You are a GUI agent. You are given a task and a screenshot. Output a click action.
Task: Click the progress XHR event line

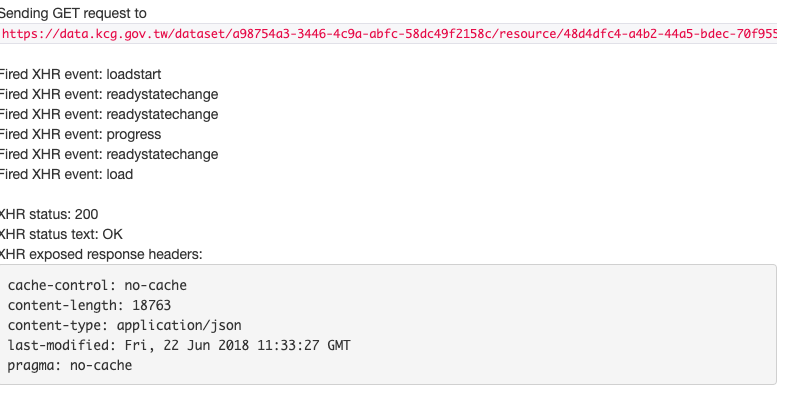coord(80,134)
